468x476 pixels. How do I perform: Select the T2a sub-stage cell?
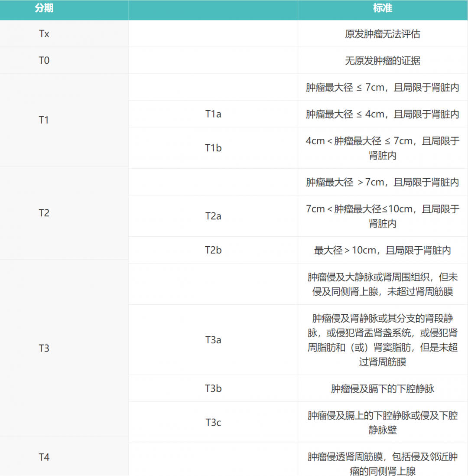pos(213,216)
